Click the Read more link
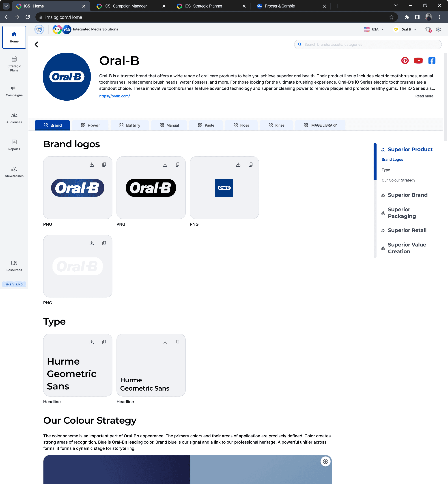Screen dimensions: 448x484 [x=424, y=96]
